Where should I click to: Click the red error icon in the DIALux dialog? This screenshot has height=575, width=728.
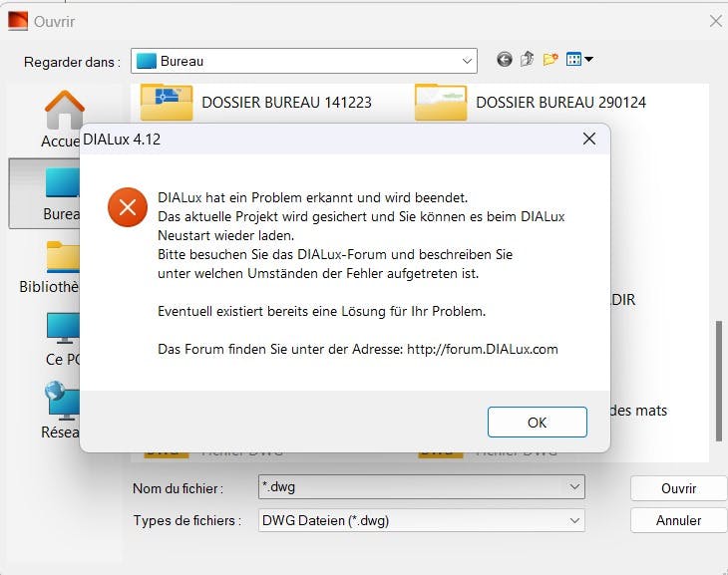click(128, 207)
